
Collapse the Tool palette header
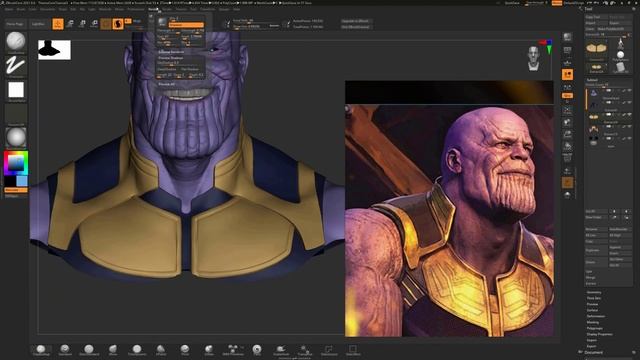coord(588,9)
